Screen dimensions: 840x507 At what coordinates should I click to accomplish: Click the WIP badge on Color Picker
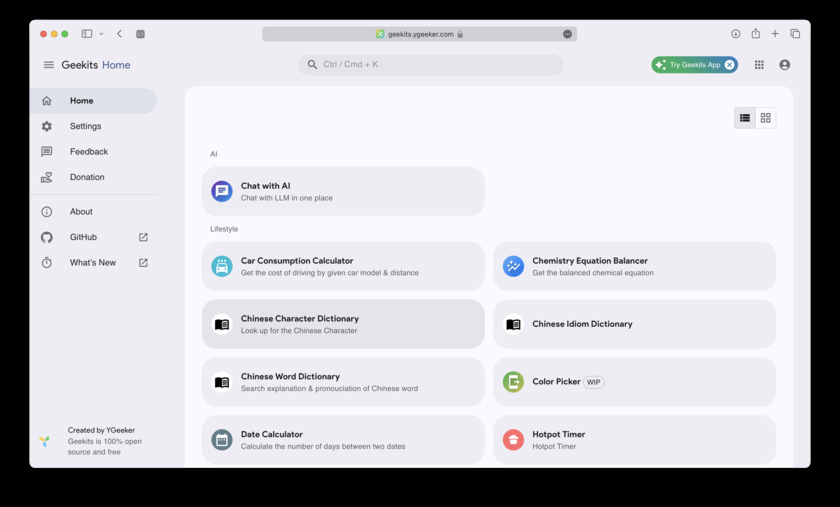click(593, 382)
